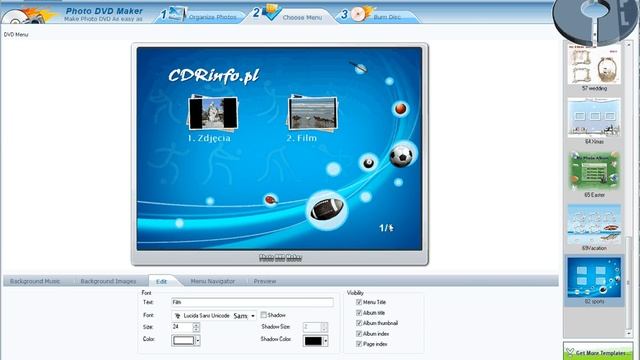The width and height of the screenshot is (640, 360).
Task: Click the white font Color swatch
Action: point(184,340)
